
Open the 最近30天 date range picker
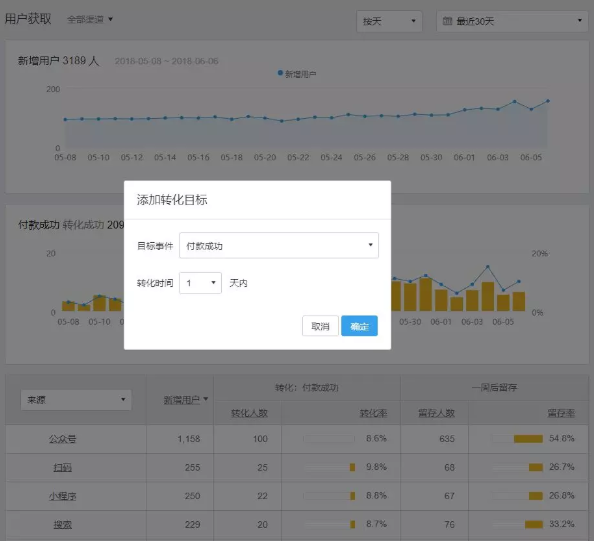point(512,21)
